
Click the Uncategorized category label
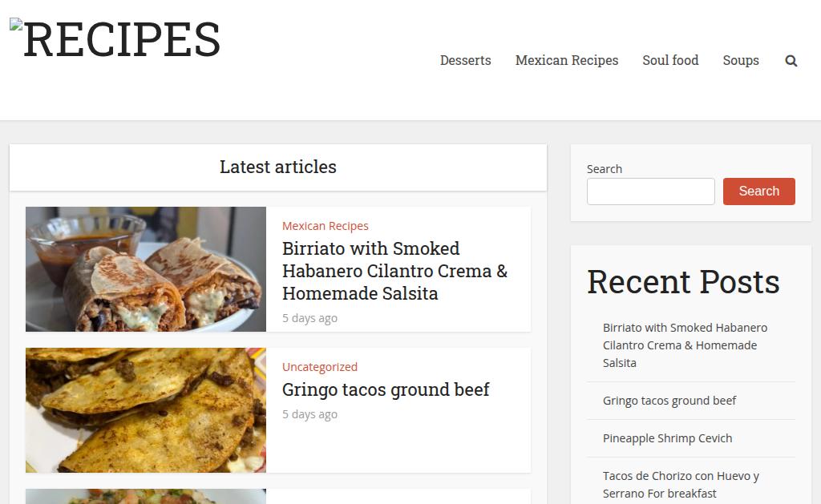320,367
